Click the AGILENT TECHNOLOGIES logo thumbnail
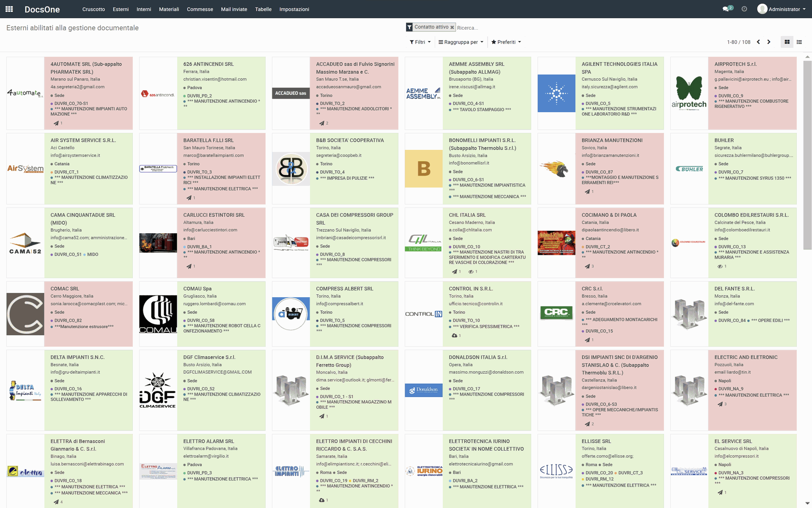 pyautogui.click(x=556, y=94)
